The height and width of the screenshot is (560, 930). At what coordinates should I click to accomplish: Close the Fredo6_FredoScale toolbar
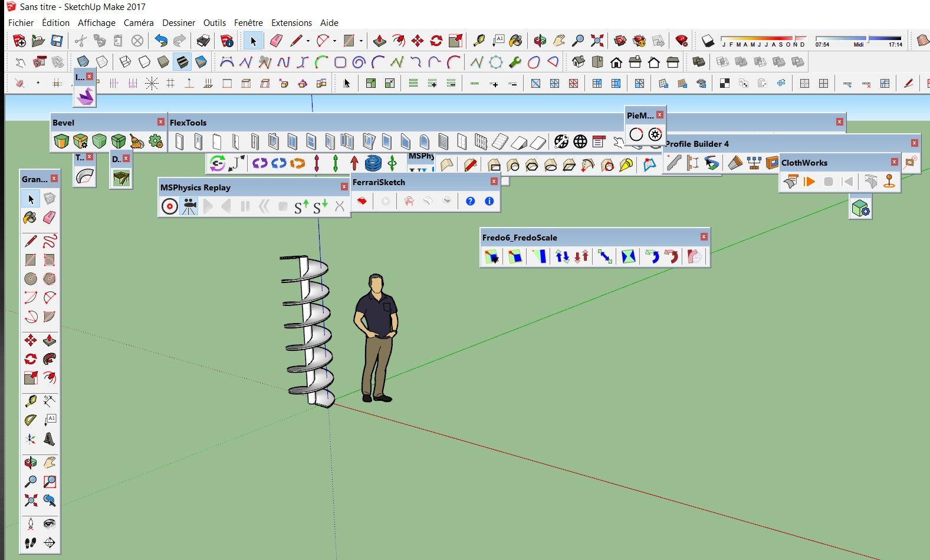[704, 237]
